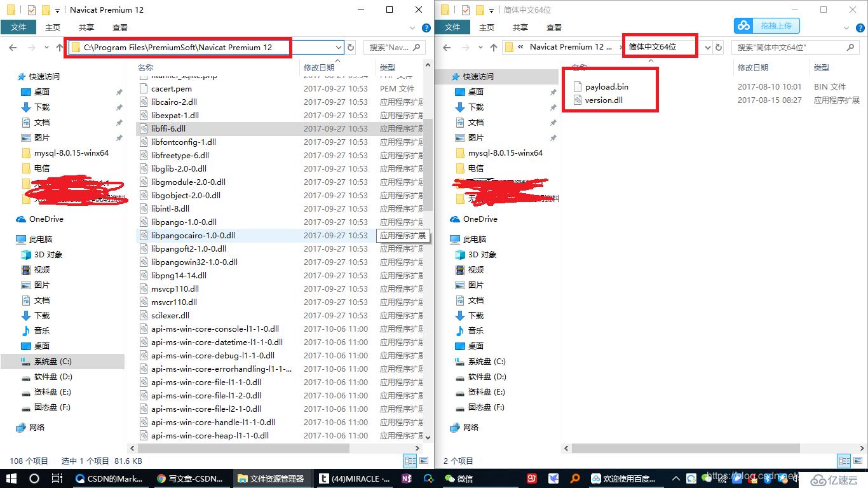Screen dimensions: 868x488
Task: Open OneNote from taskbar
Action: click(x=407, y=478)
